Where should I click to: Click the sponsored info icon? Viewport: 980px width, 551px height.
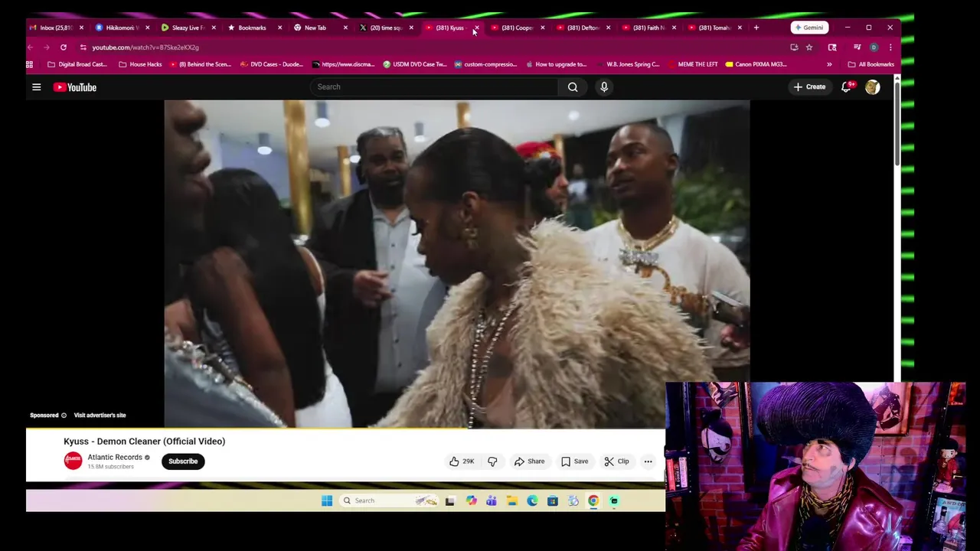[x=64, y=416]
